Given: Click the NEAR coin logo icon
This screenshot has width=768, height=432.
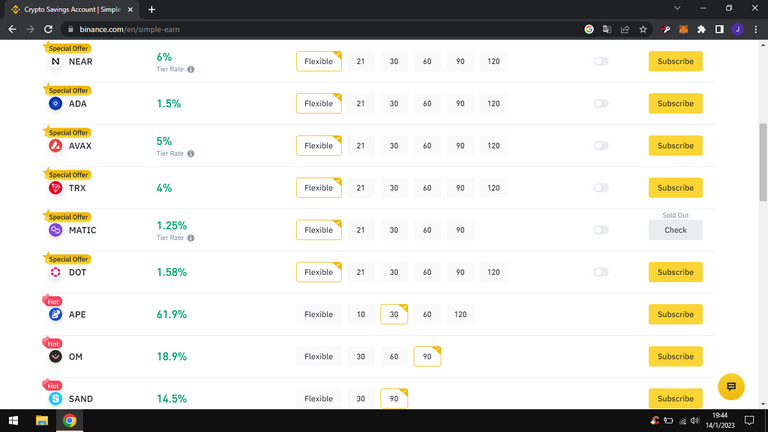Looking at the screenshot, I should coord(55,62).
